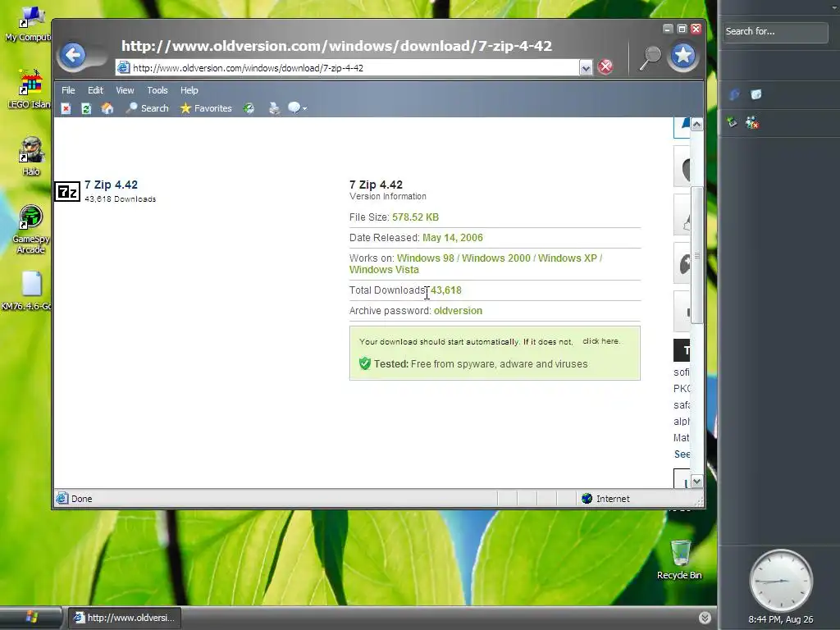Select the GameSpy Arcade desktop shortcut

coord(30,229)
